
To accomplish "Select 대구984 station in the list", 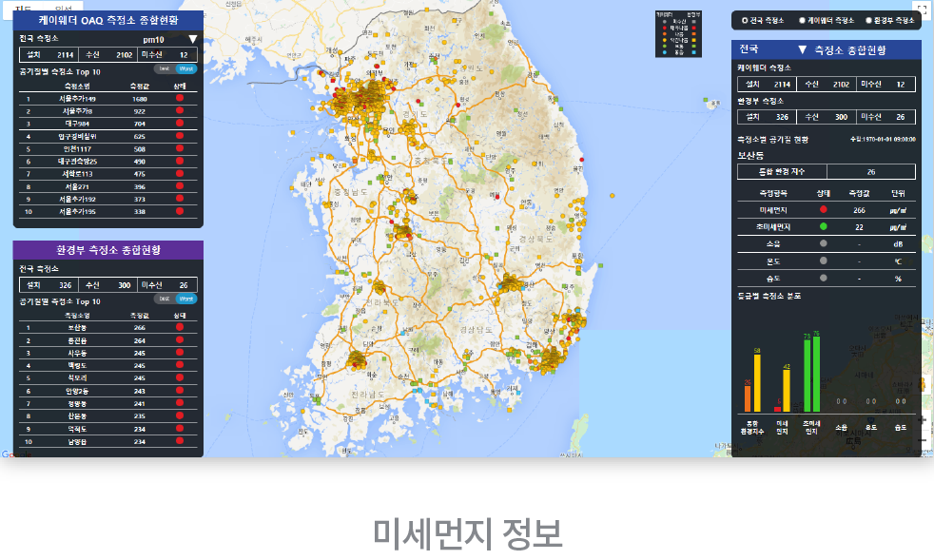I will point(76,124).
